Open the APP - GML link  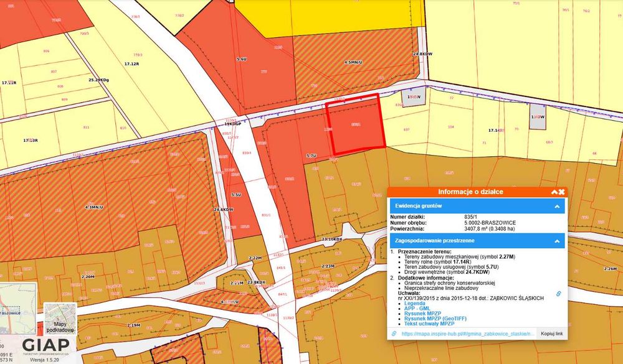tap(417, 309)
